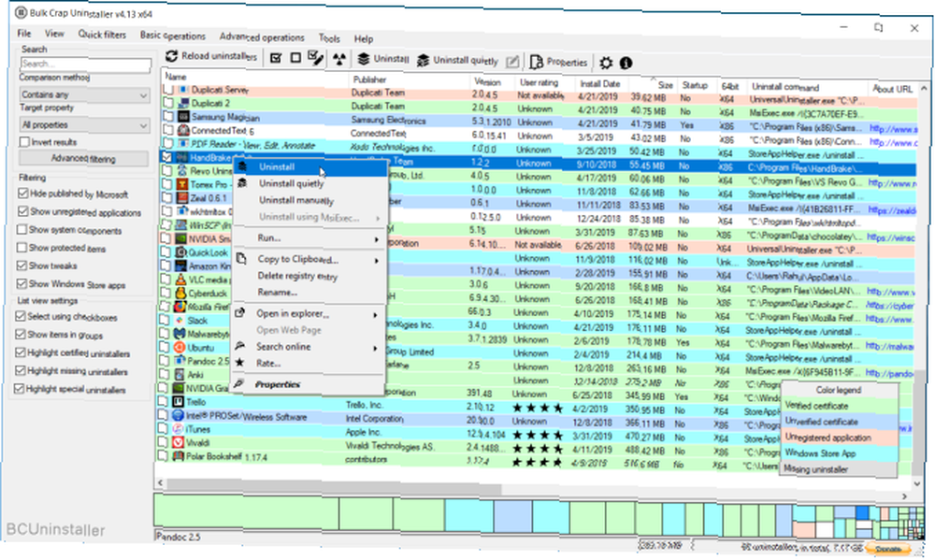Viewport: 935px width, 560px height.
Task: Click the Slack app icon in the list
Action: click(x=180, y=321)
